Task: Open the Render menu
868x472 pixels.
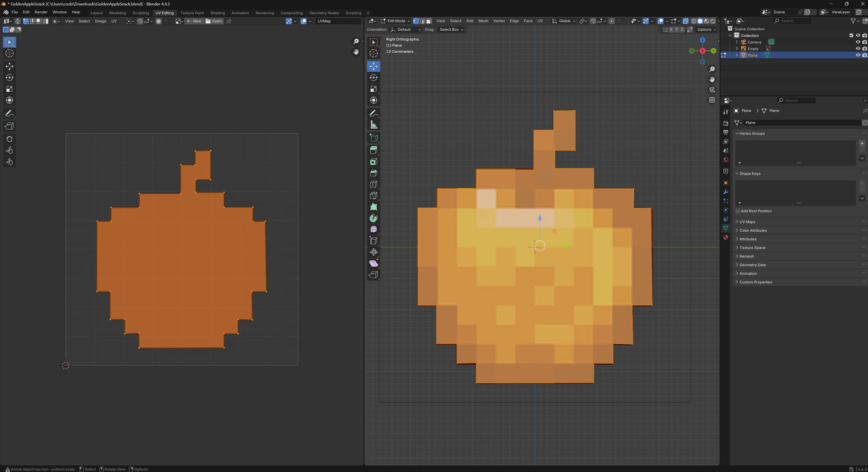Action: tap(41, 12)
